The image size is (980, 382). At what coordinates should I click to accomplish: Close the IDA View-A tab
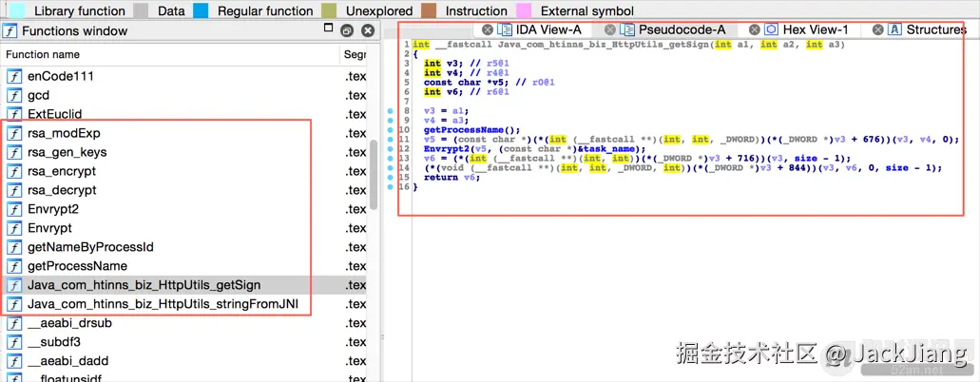(488, 29)
